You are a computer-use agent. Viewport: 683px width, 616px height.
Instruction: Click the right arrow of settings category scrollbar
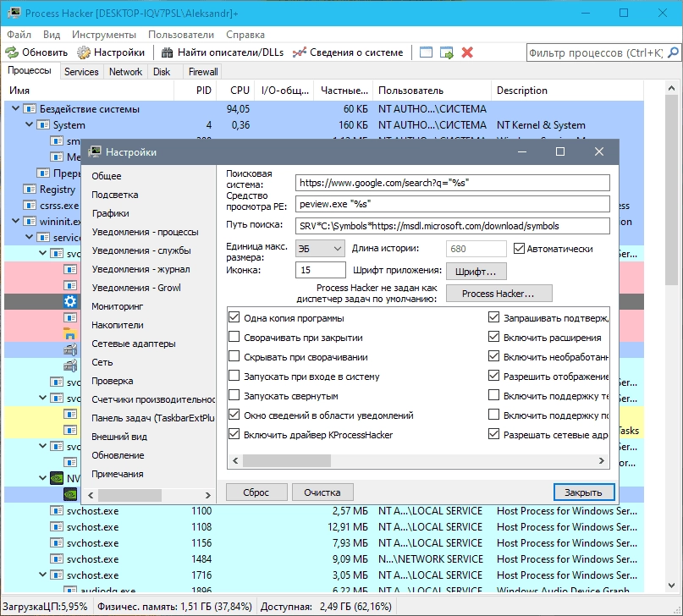click(x=207, y=495)
